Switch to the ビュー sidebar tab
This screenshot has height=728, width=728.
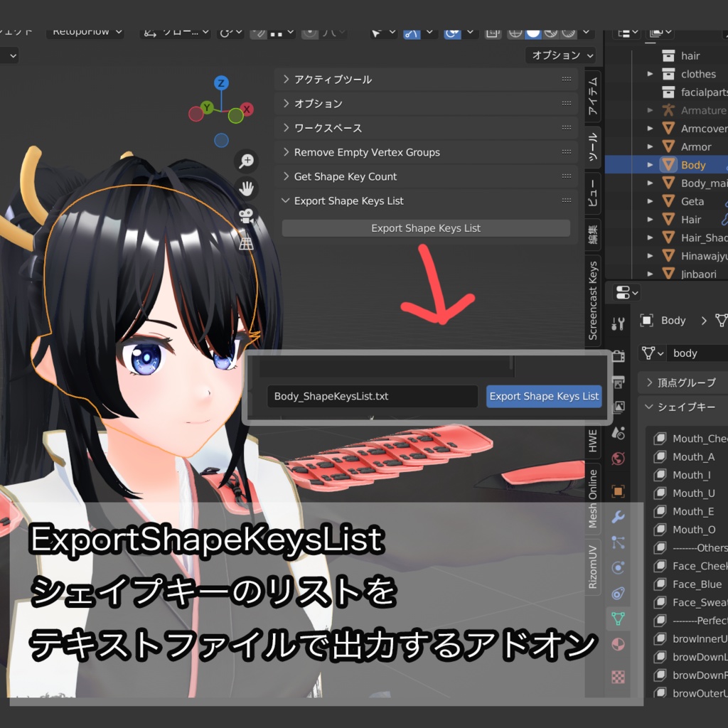coord(593,193)
